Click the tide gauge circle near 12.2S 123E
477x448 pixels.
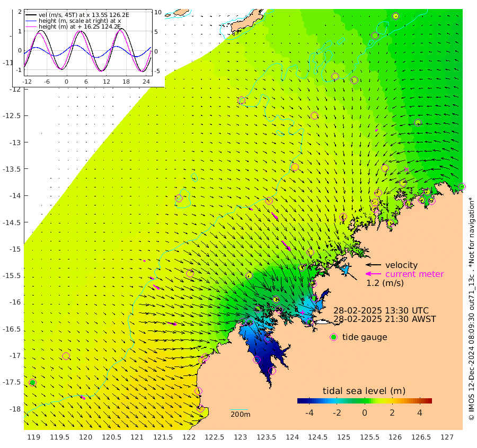tap(242, 100)
